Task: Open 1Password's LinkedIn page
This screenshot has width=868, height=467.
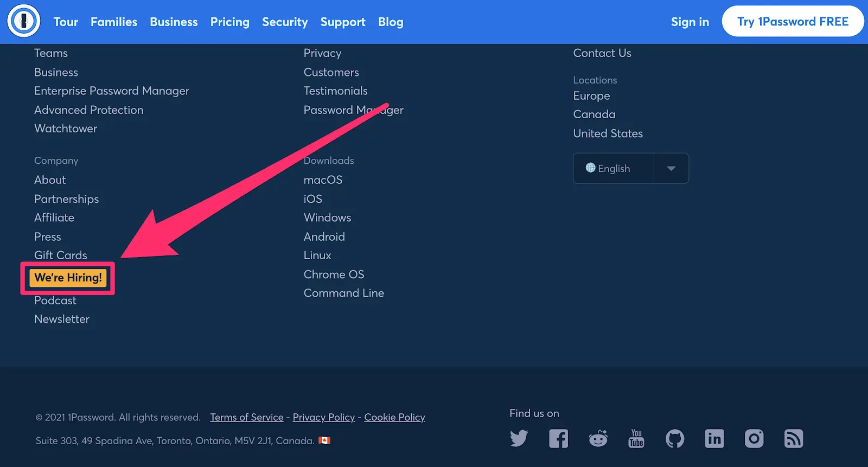Action: [x=714, y=438]
